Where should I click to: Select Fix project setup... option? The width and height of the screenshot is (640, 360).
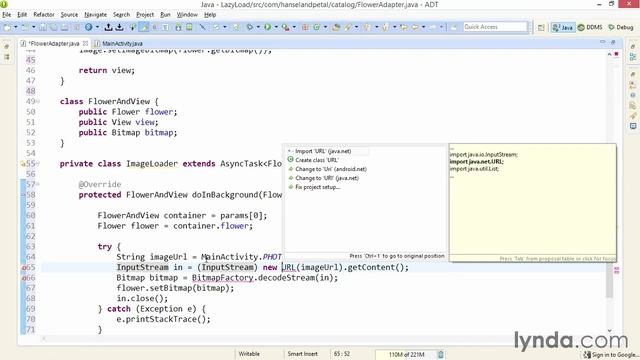point(317,187)
